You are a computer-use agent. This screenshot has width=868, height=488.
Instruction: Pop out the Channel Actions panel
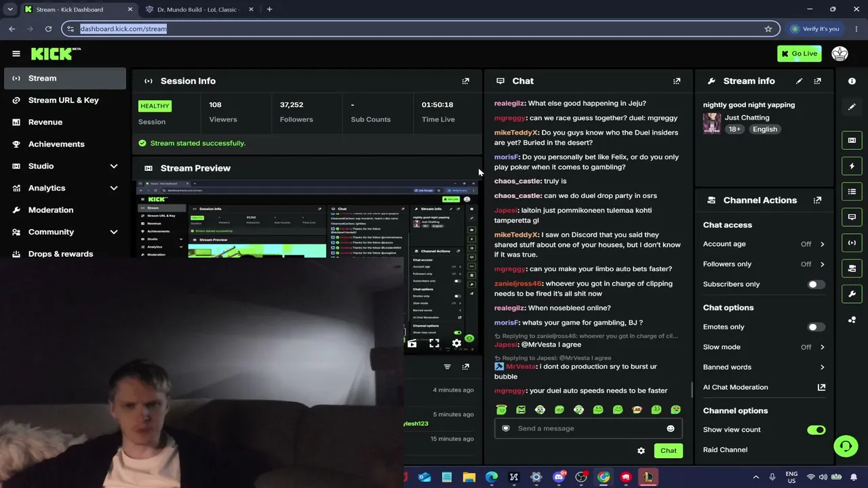(817, 201)
